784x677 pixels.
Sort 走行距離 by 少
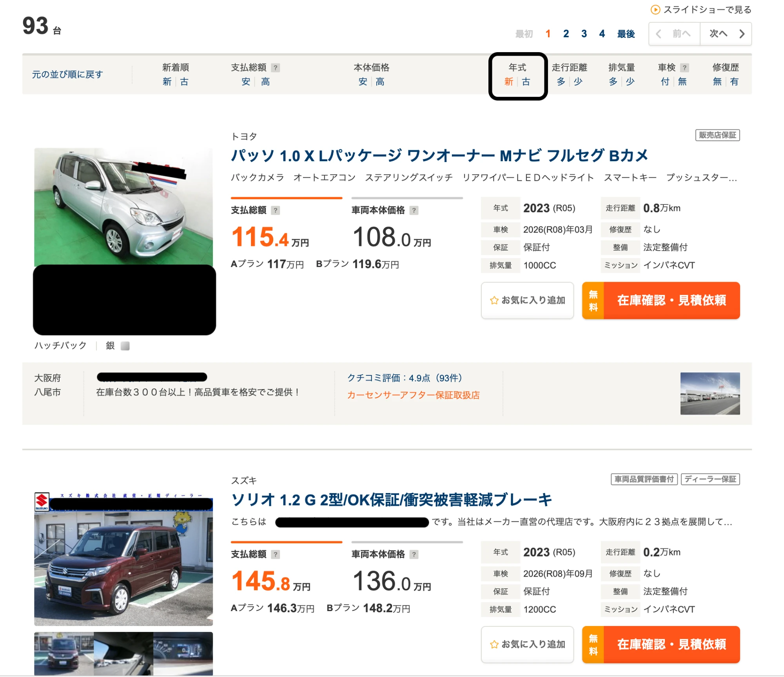coord(578,82)
